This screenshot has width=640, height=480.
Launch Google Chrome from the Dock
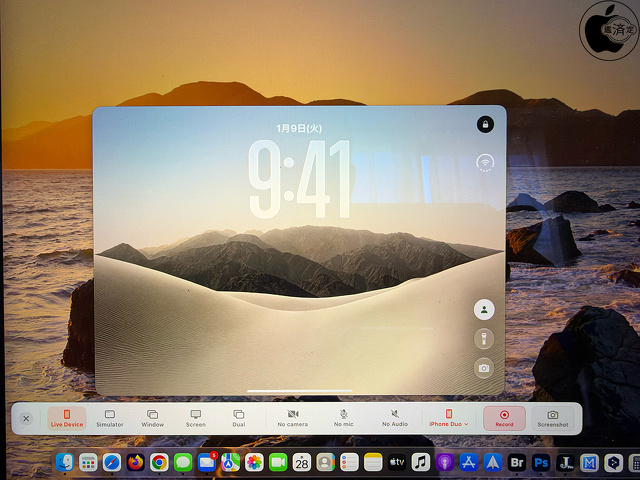(159, 462)
